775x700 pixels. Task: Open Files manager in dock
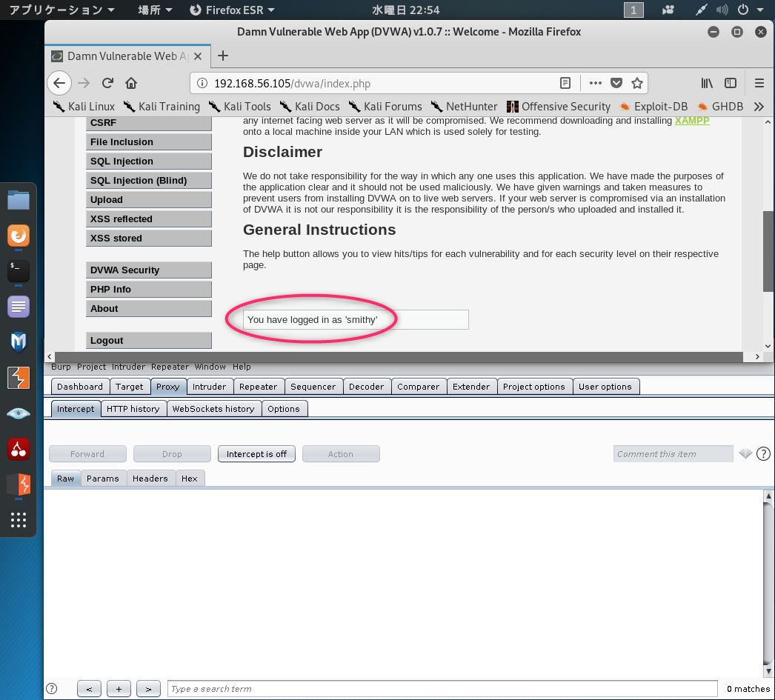coord(19,200)
